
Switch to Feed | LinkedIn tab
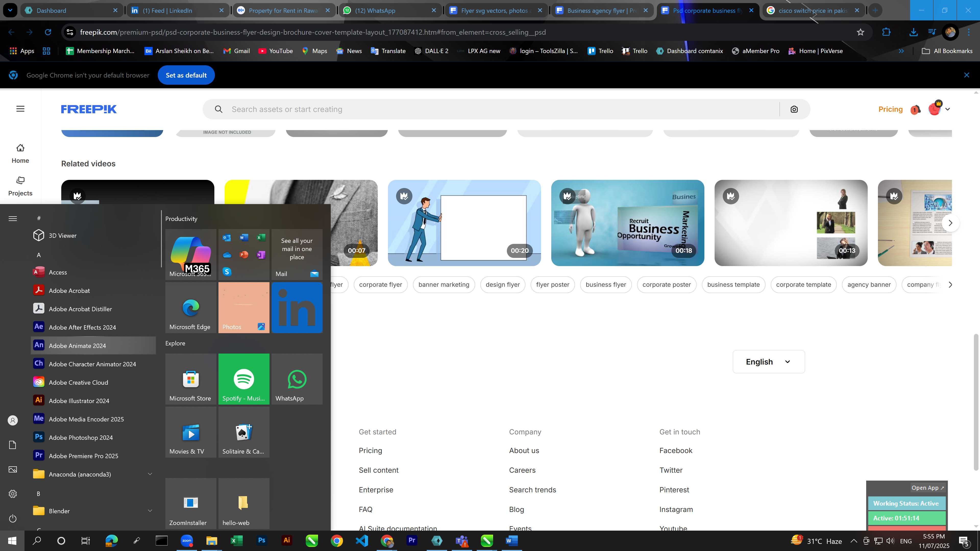tap(177, 11)
